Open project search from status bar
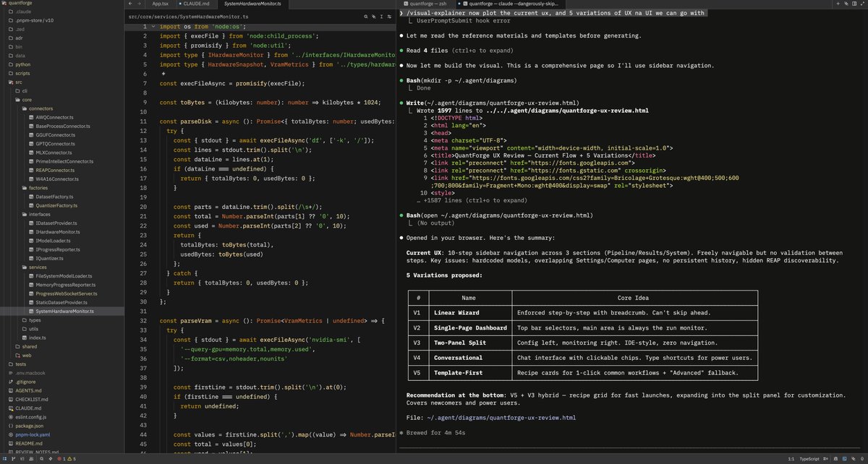This screenshot has width=868, height=464. (42, 458)
